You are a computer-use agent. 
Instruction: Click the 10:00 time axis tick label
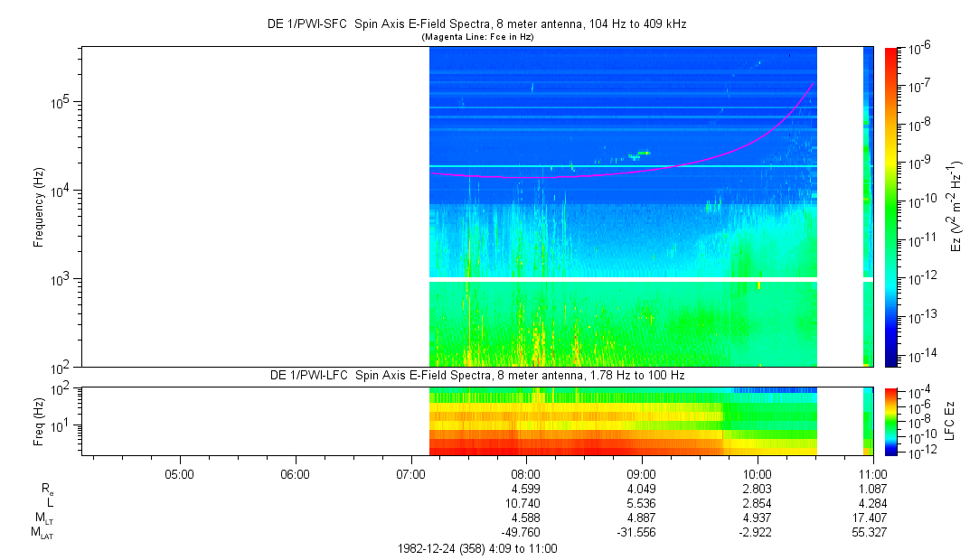pos(757,473)
